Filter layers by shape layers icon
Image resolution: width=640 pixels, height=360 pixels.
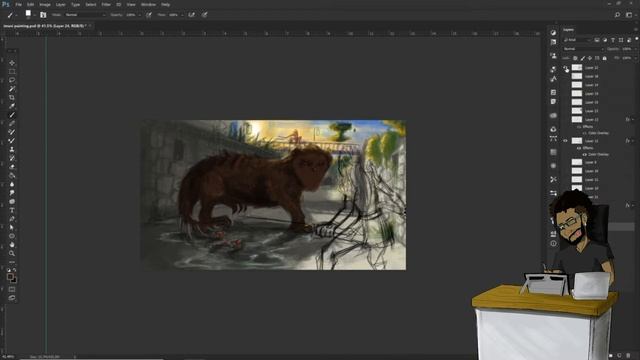click(x=621, y=40)
